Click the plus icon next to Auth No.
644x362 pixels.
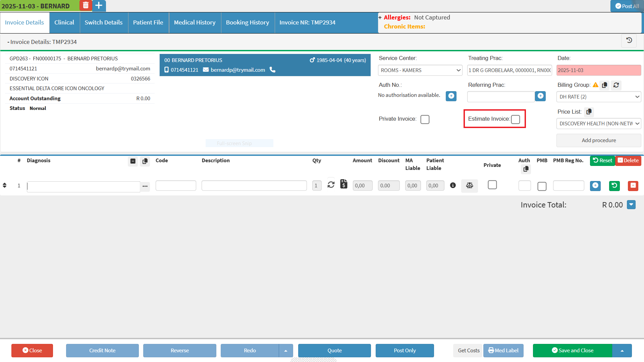click(451, 96)
